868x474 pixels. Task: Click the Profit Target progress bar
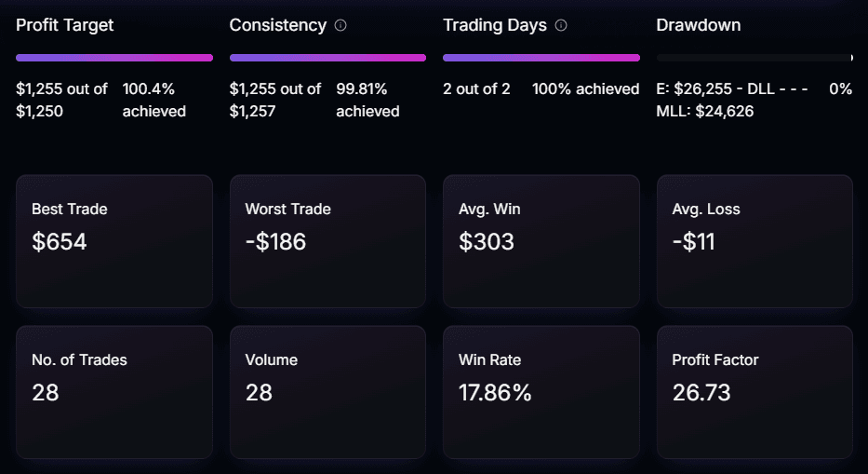(114, 58)
